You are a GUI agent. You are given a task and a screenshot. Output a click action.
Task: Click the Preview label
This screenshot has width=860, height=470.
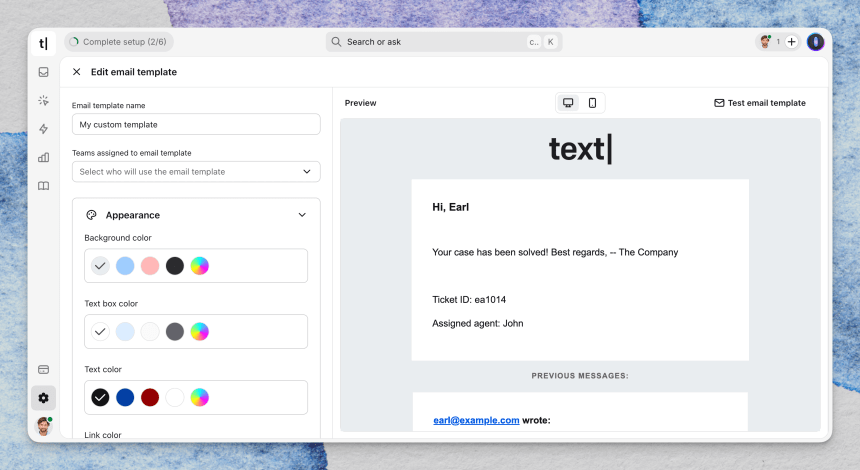click(360, 103)
